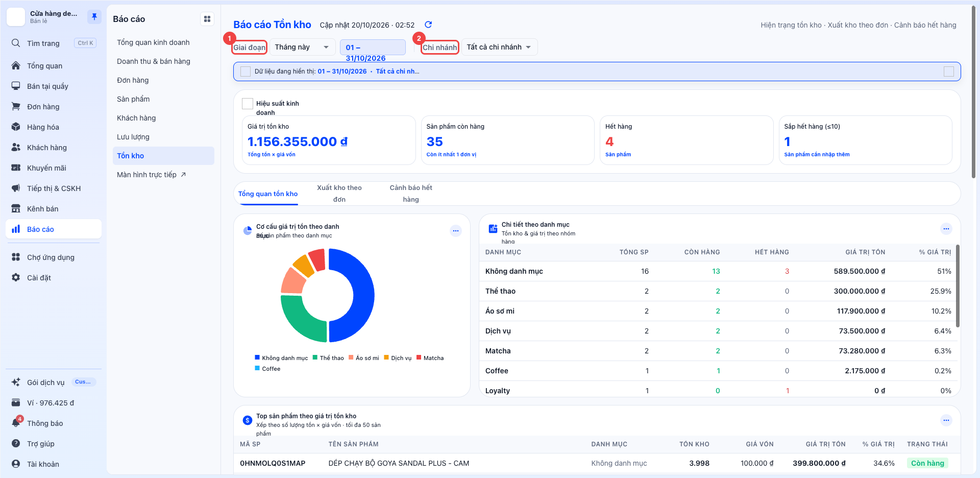Click the Tiếp thị & CSKH megaphone icon

point(16,188)
